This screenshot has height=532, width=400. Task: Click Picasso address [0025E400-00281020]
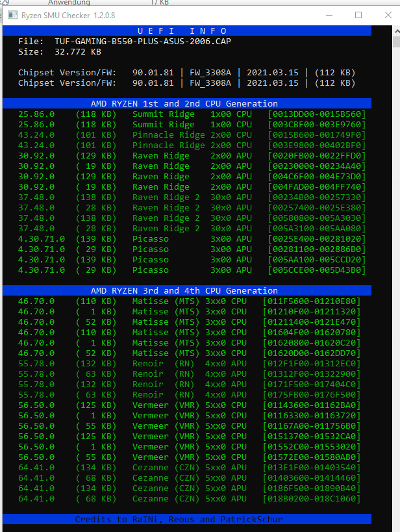click(317, 239)
